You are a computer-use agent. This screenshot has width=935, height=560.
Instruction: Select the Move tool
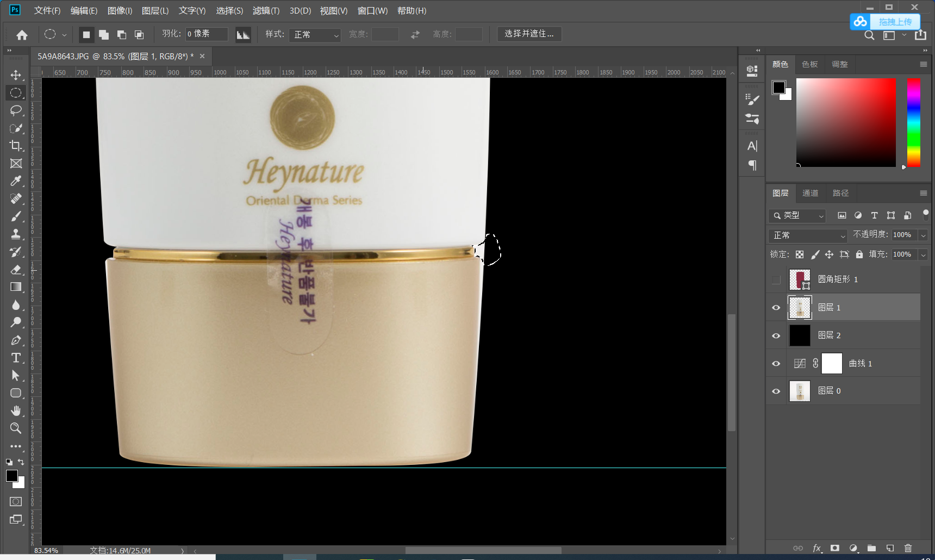click(16, 75)
